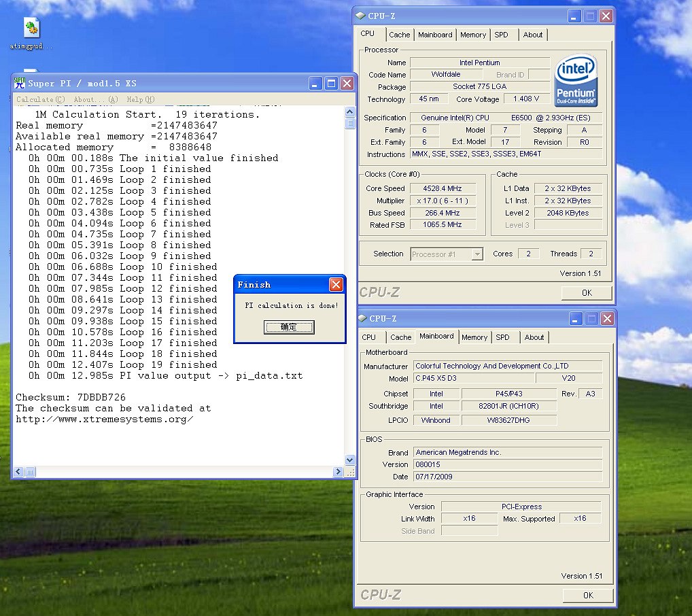Minimize the Super PI window
692x616 pixels.
click(x=315, y=84)
